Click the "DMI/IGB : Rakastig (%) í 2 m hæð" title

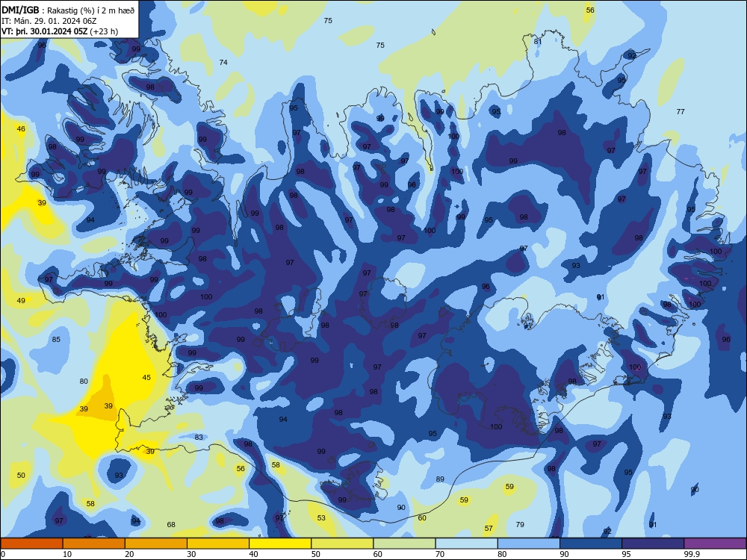pos(68,10)
